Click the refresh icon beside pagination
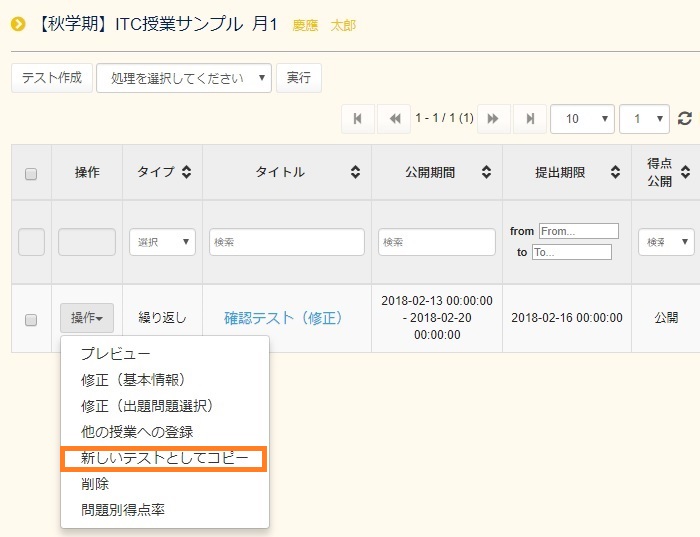The image size is (700, 537). [685, 118]
